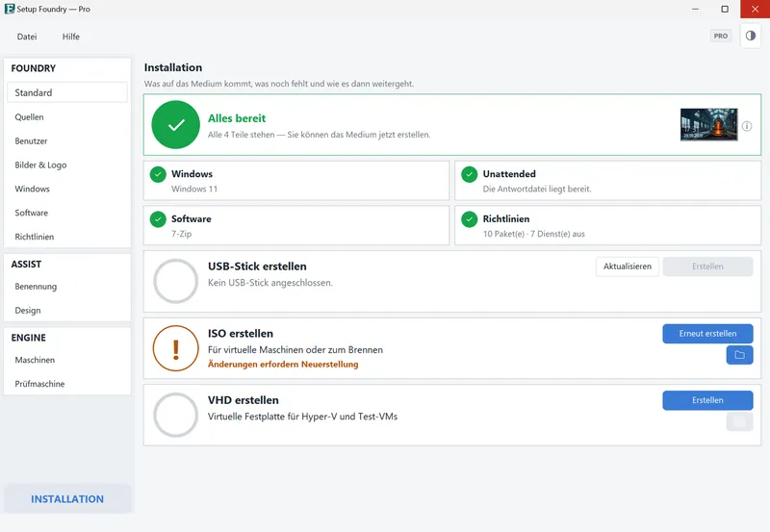This screenshot has width=770, height=532.
Task: Click the green check on Richtlinien card
Action: (x=470, y=219)
